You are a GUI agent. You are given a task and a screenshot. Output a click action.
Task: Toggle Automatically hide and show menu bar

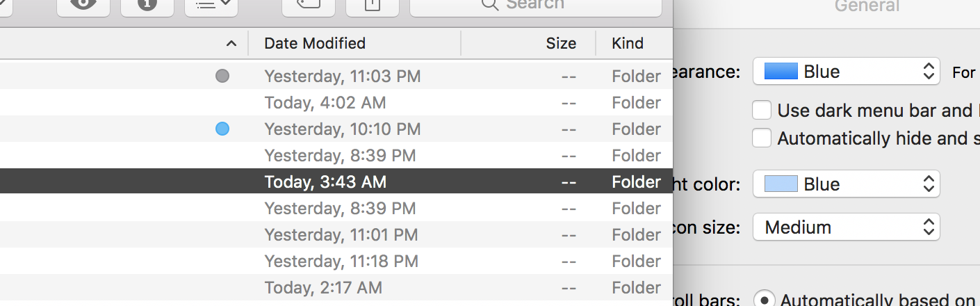[x=762, y=138]
